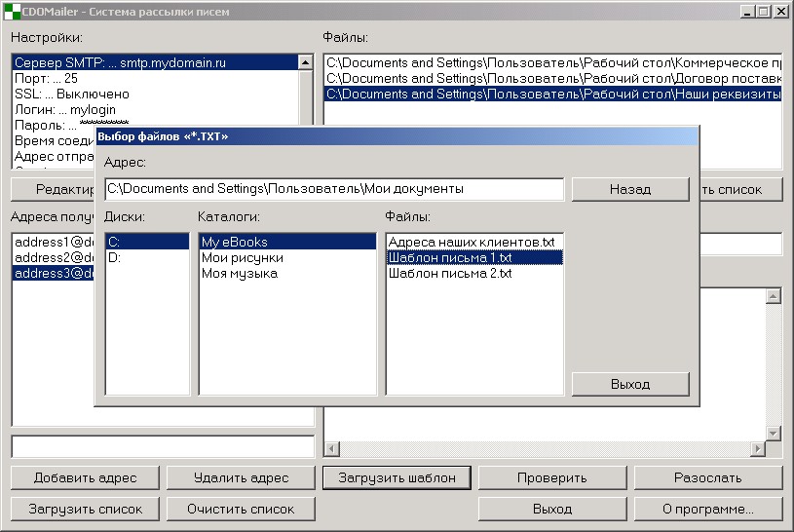Select address1 in recipients list
The height and width of the screenshot is (532, 794).
[54, 242]
